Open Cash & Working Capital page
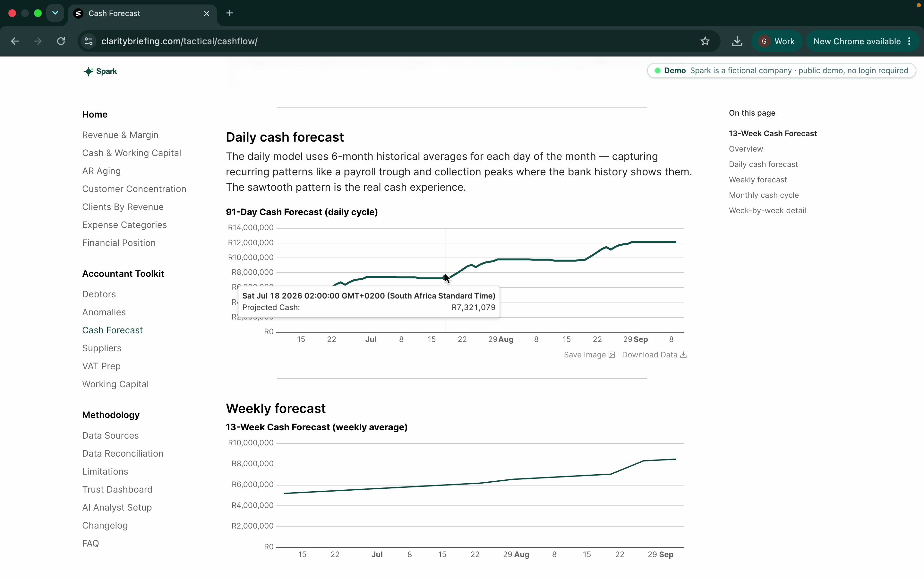The height and width of the screenshot is (578, 924). (132, 153)
